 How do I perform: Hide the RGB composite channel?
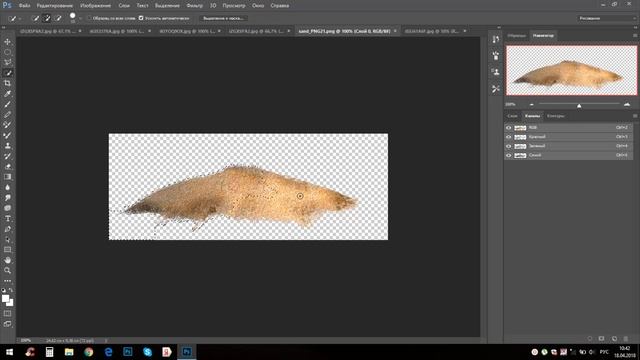(x=509, y=128)
